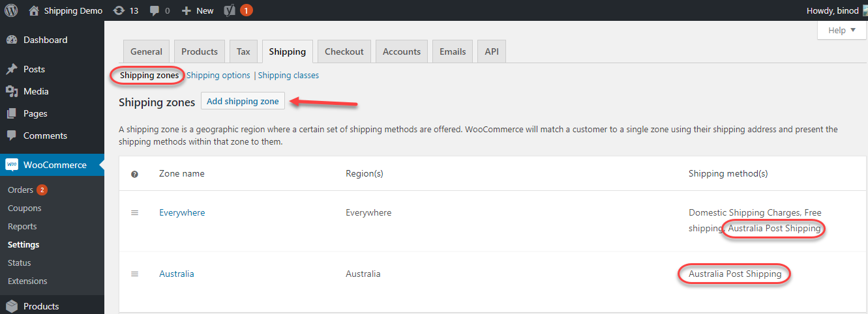Viewport: 868px width, 314px height.
Task: Click the Pages icon in sidebar
Action: point(11,113)
